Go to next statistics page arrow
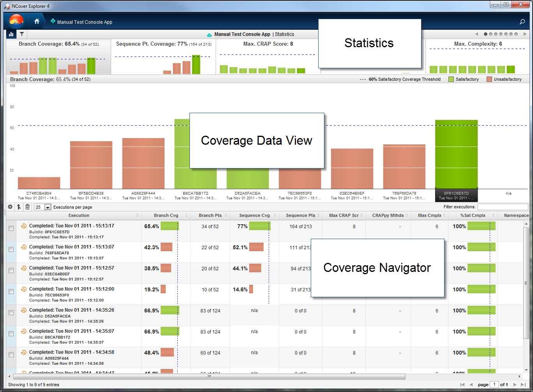The width and height of the screenshot is (533, 392). tap(525, 34)
